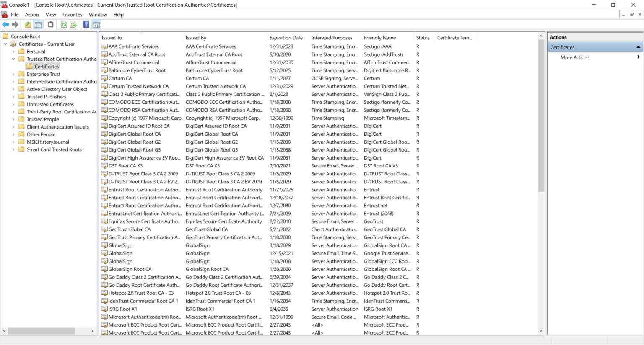Click the Up One Level folder icon
This screenshot has width=644, height=345.
[28, 25]
